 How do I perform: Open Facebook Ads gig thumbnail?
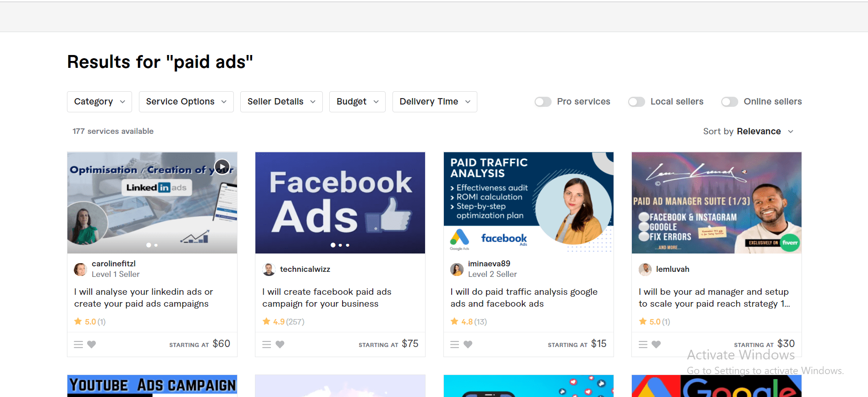pyautogui.click(x=340, y=203)
